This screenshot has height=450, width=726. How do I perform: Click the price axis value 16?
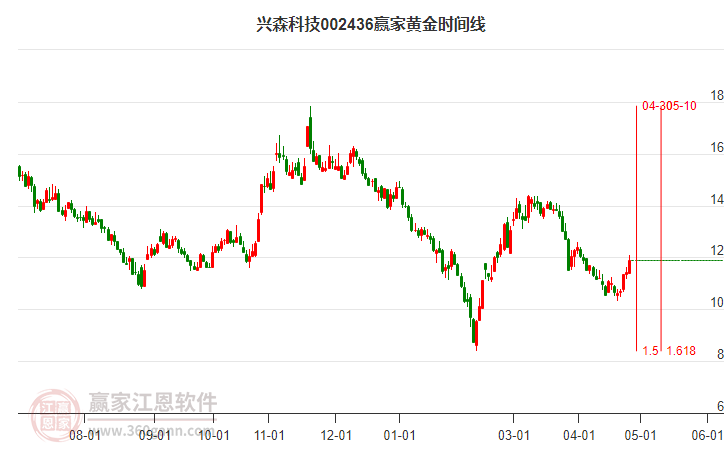click(x=717, y=148)
